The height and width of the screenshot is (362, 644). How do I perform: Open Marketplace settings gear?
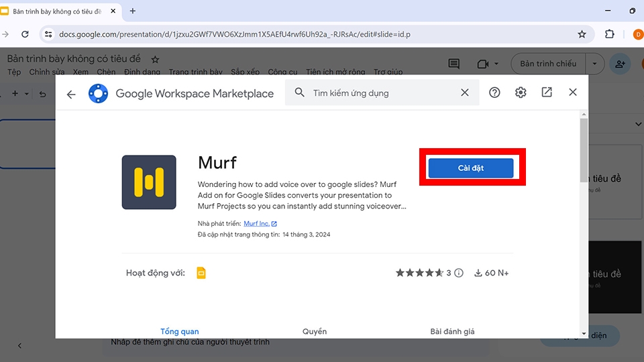(x=521, y=93)
